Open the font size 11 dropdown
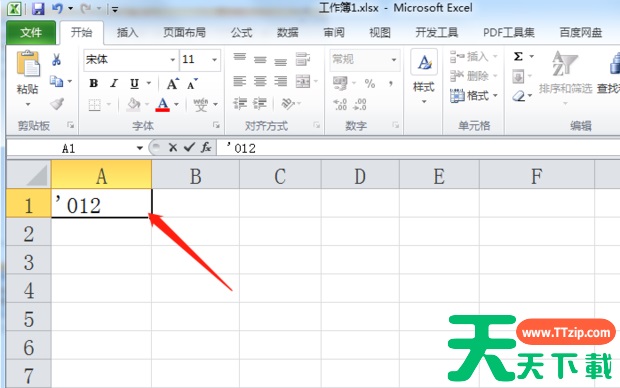Screen dimensions: 620x388 (214, 60)
